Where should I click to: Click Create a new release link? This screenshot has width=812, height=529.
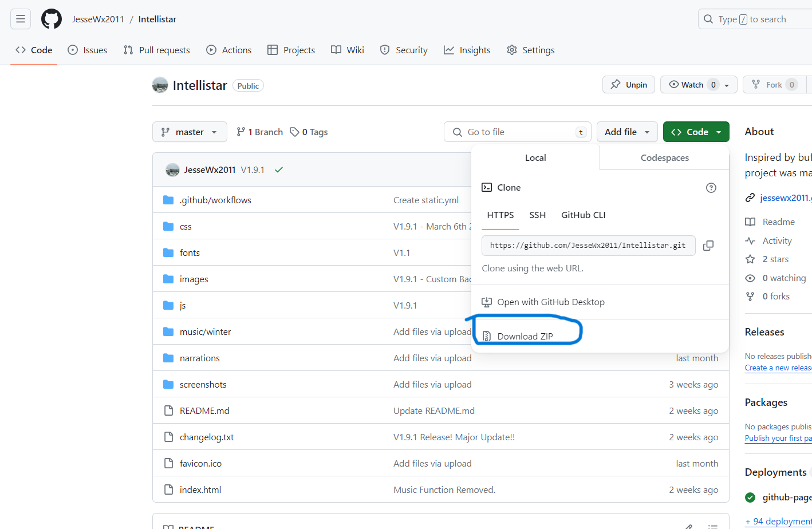pyautogui.click(x=778, y=368)
